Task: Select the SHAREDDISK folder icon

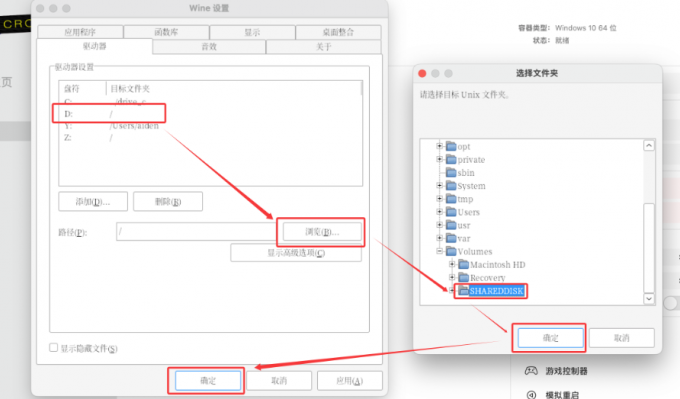Action: pyautogui.click(x=464, y=291)
